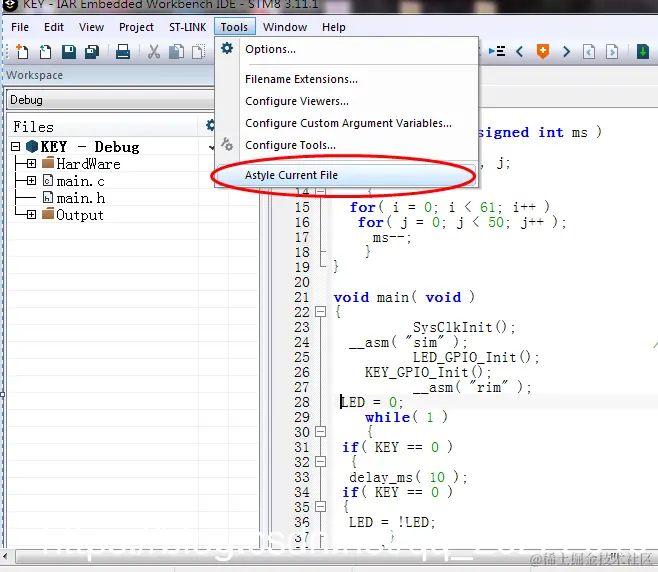658x572 pixels.
Task: Click 'while( 1 )' on line 29
Action: click(407, 417)
